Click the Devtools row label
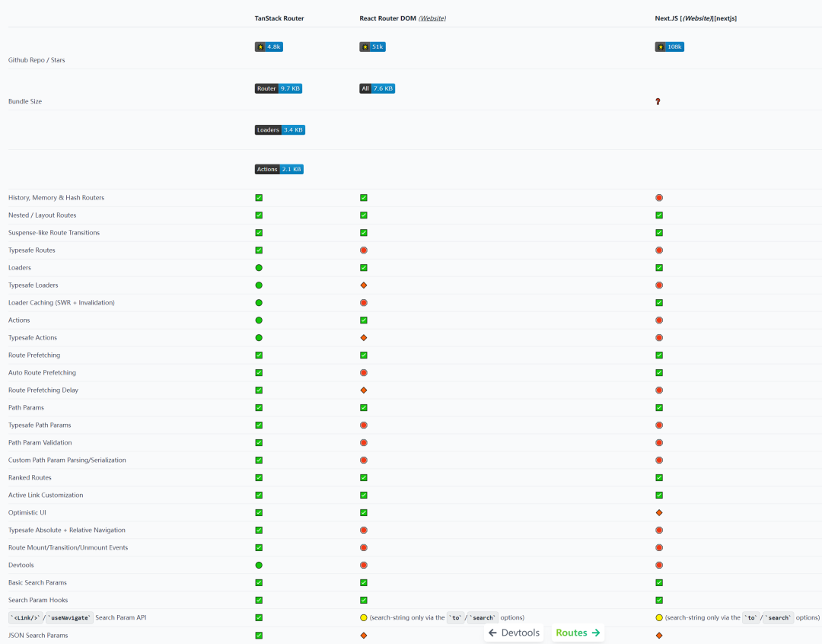The height and width of the screenshot is (644, 822). tap(21, 566)
